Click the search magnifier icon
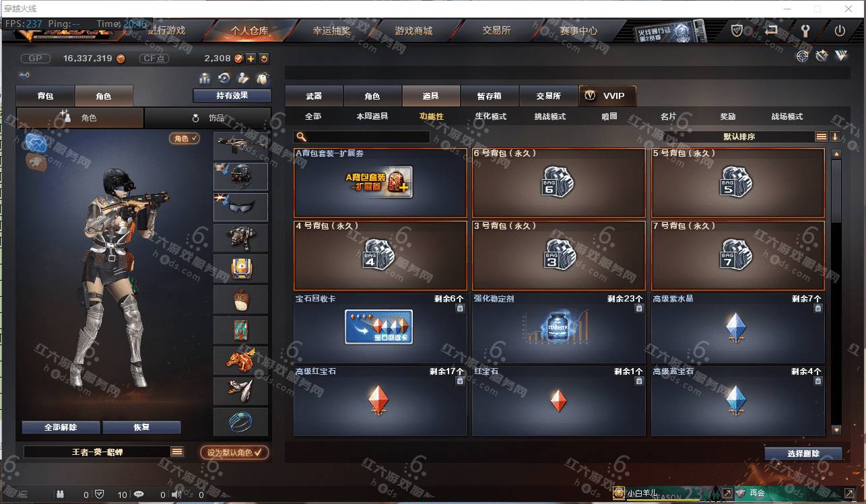The height and width of the screenshot is (504, 866). (x=302, y=137)
